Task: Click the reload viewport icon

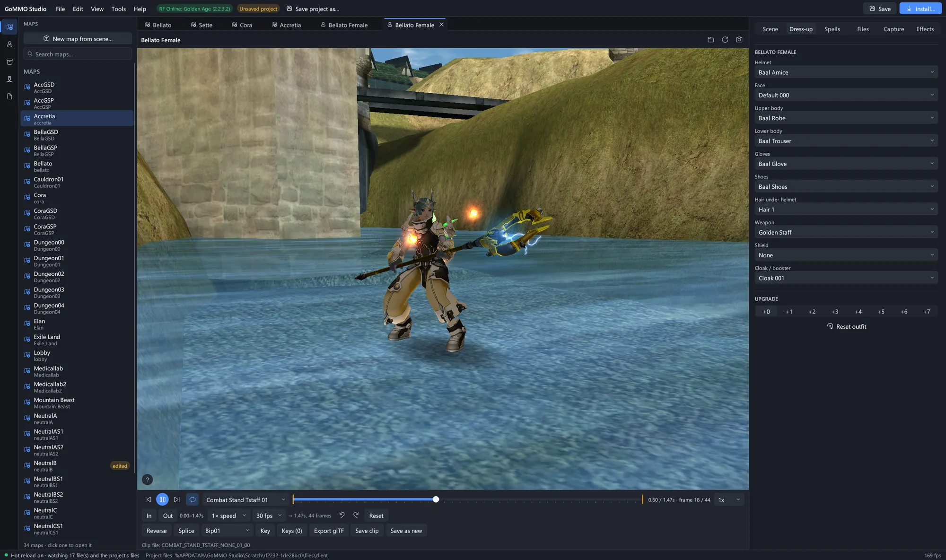Action: pyautogui.click(x=725, y=40)
